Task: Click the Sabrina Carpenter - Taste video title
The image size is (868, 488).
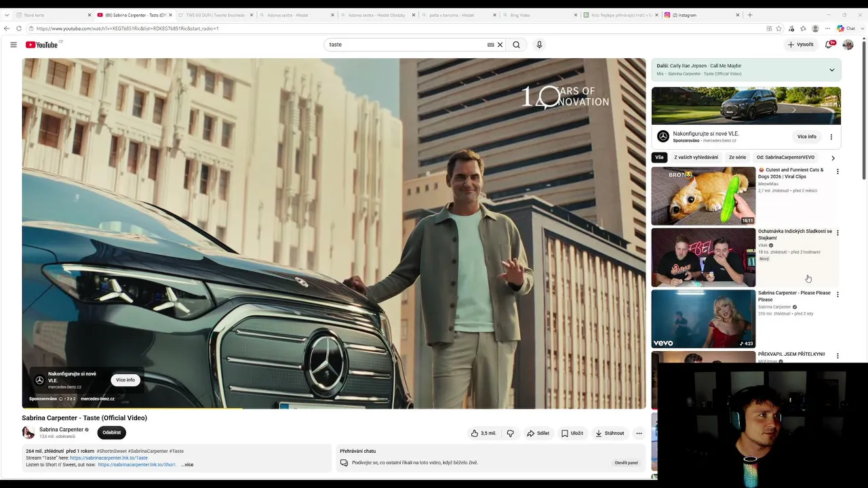Action: click(84, 418)
